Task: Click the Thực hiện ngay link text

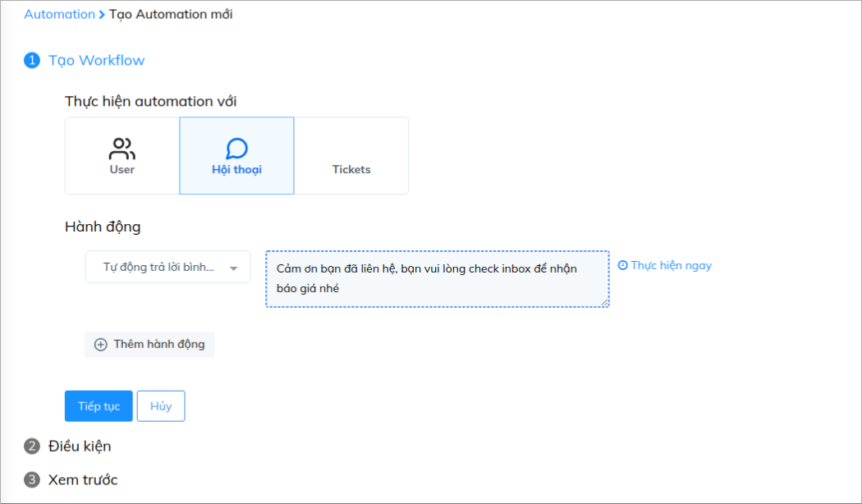Action: click(x=672, y=265)
